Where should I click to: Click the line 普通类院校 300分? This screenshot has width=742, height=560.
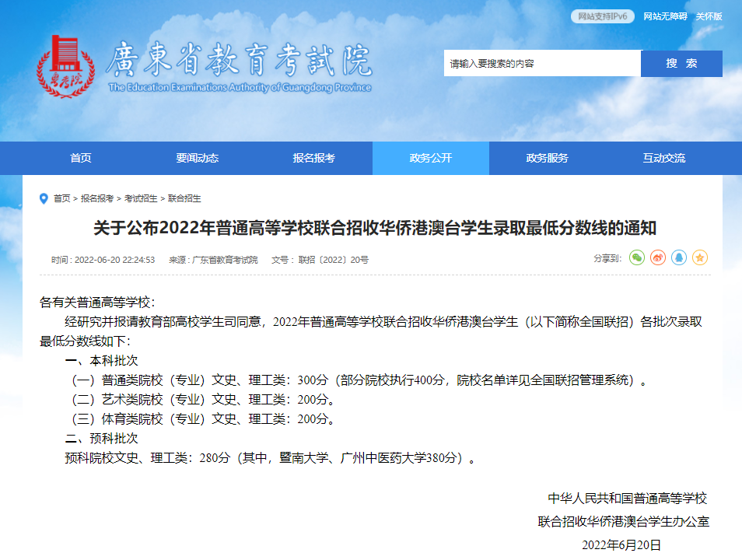coord(357,380)
